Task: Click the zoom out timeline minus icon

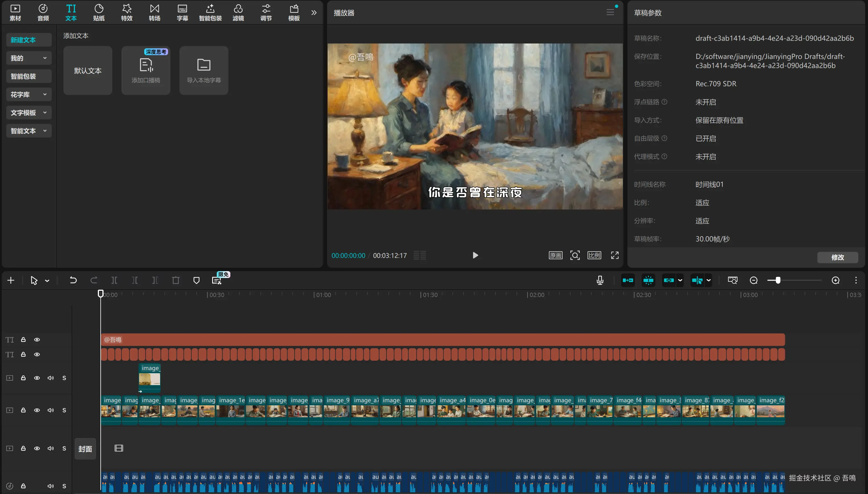Action: [x=754, y=280]
